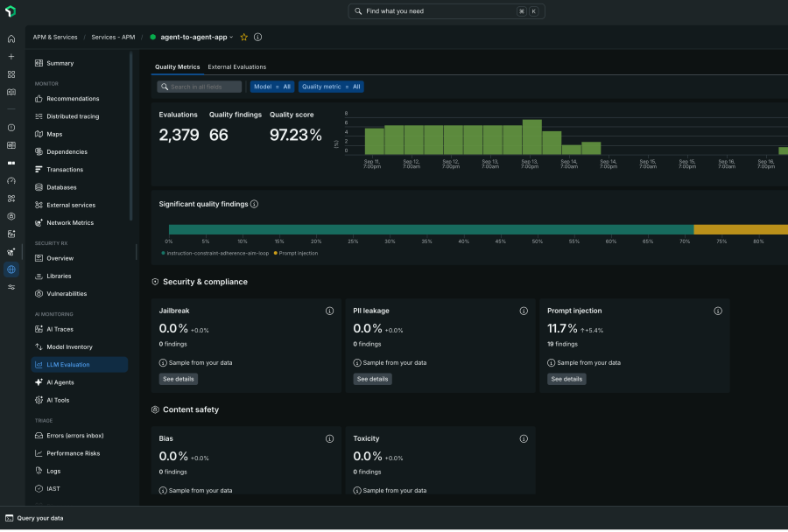Viewport: 788px width, 532px height.
Task: Click the yellow Prompt injection bar segment
Action: 741,229
